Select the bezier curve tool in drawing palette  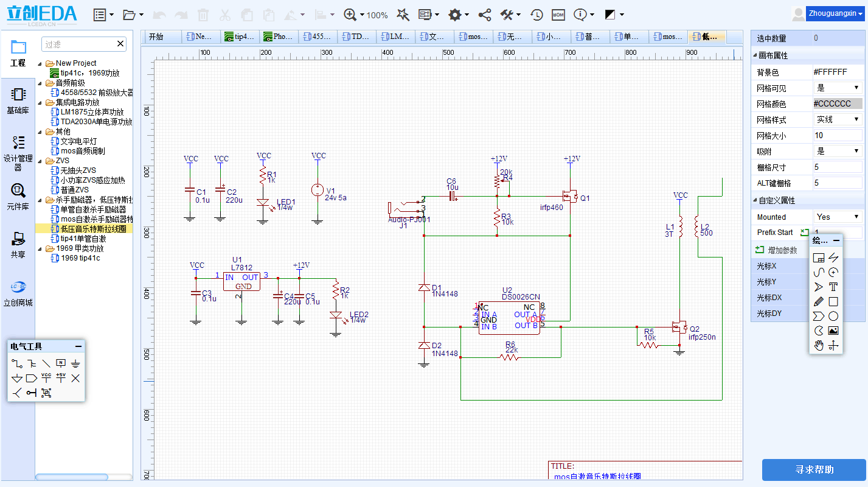(x=819, y=272)
